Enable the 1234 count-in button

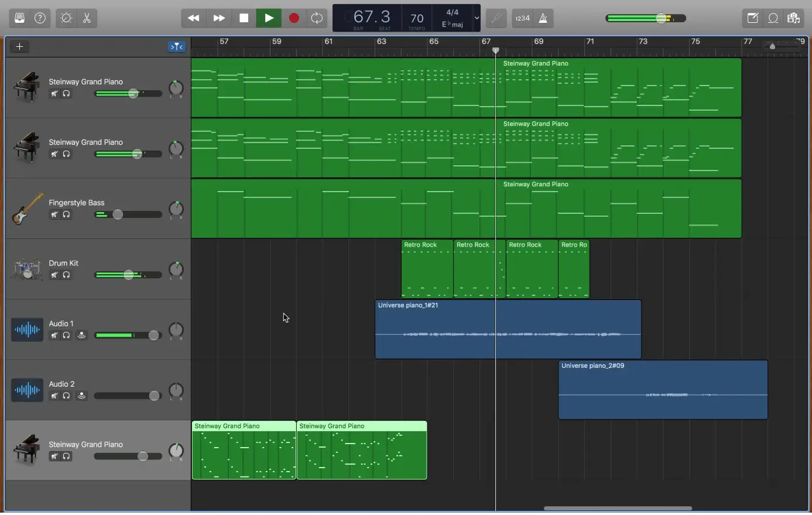[522, 18]
